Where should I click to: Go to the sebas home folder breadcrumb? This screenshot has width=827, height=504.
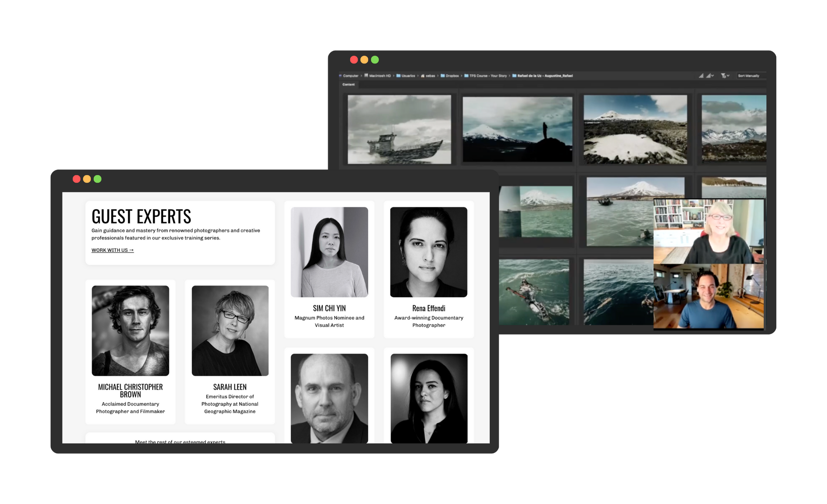click(430, 76)
